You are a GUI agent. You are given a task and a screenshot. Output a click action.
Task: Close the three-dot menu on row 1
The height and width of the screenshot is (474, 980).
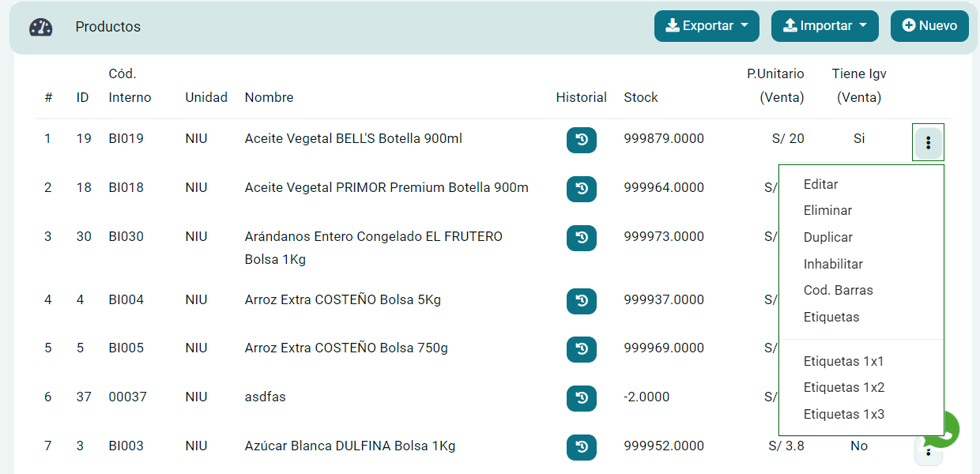click(x=928, y=142)
